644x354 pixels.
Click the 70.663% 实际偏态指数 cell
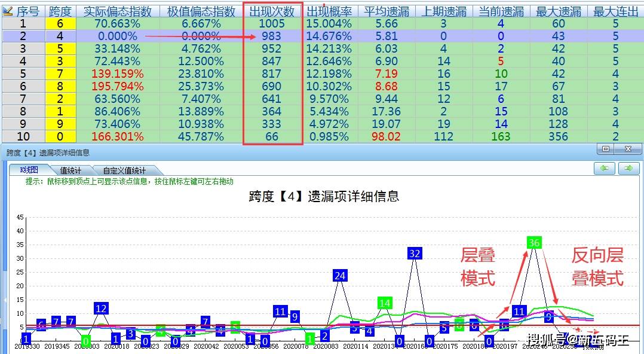[x=118, y=24]
